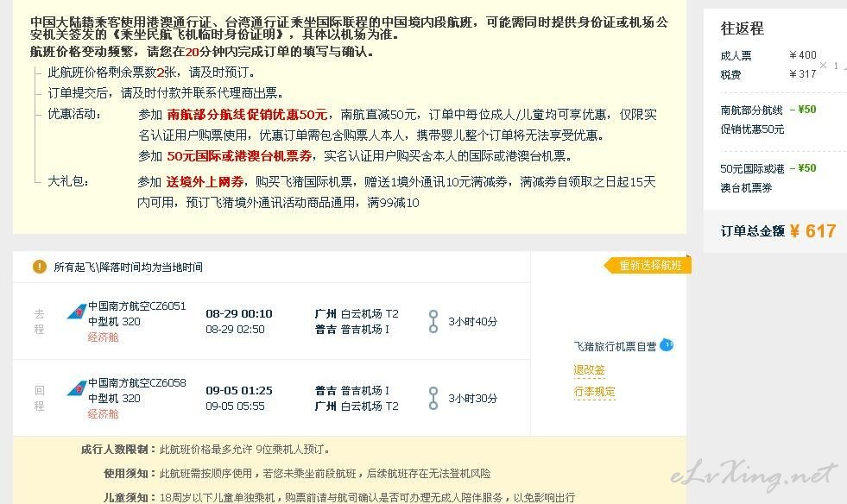
Task: Click the 经济舱 label of flight CZ6051
Action: 103,337
